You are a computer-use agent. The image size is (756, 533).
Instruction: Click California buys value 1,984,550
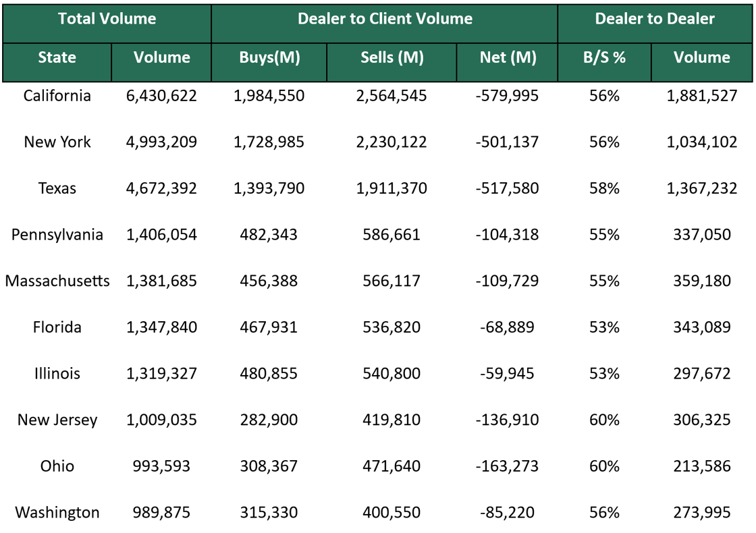pos(269,95)
